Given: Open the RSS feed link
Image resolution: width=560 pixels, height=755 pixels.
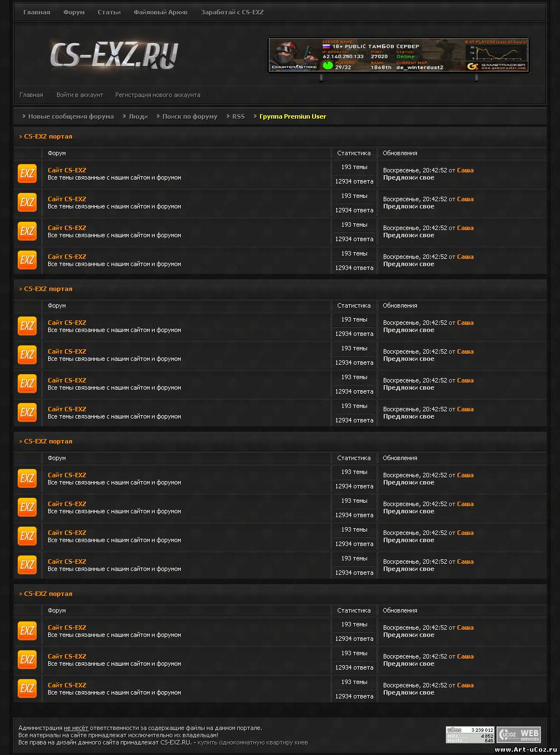Looking at the screenshot, I should (238, 116).
